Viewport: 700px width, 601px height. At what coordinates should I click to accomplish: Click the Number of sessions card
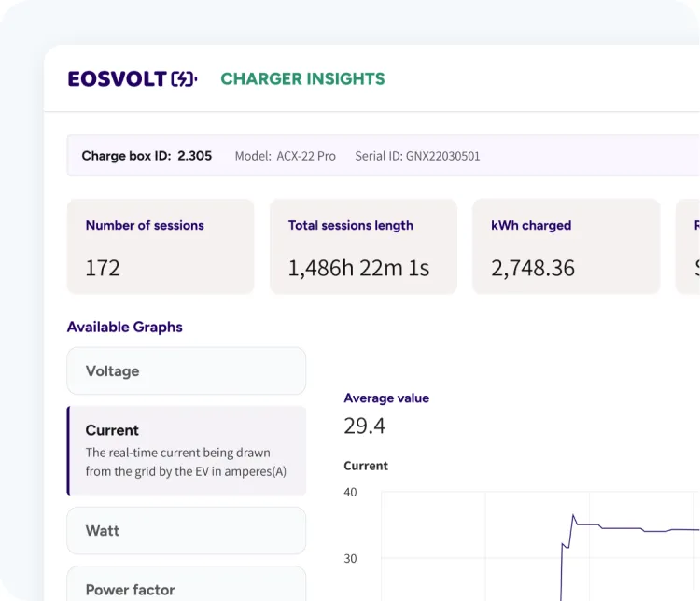(161, 246)
